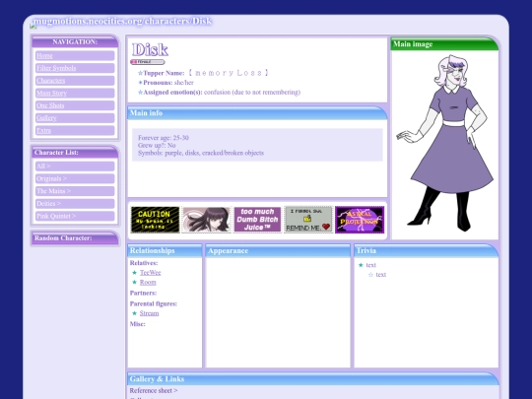Click the Disk character main image

444,144
